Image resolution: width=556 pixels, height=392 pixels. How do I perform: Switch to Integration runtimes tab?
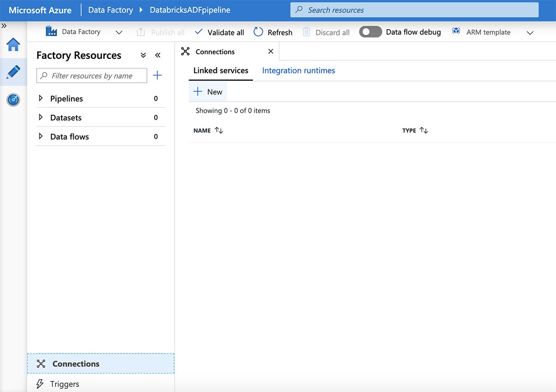[x=298, y=70]
